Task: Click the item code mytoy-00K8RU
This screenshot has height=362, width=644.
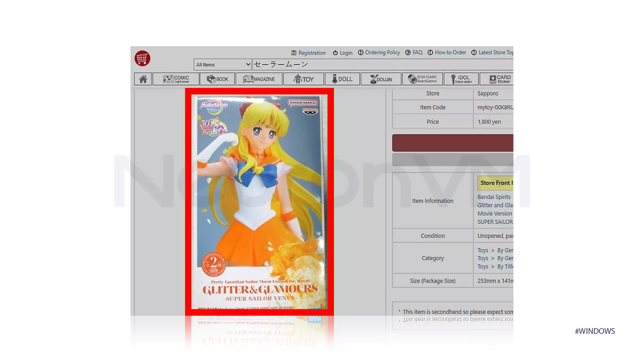Action: pyautogui.click(x=495, y=107)
